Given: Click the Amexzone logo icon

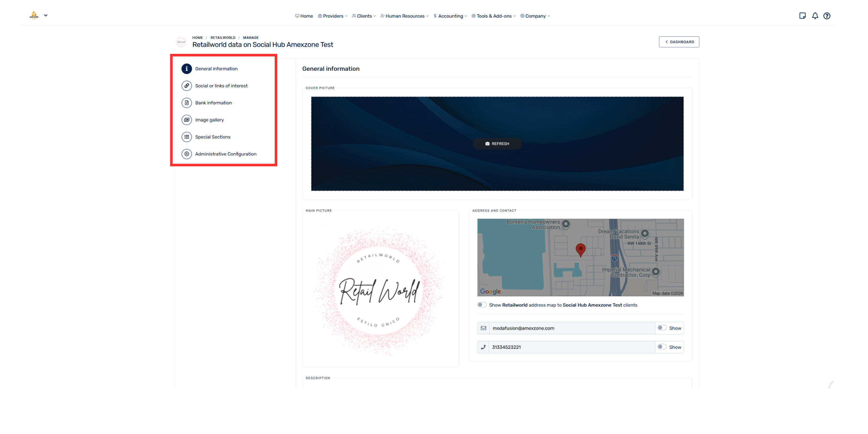Looking at the screenshot, I should click(34, 15).
